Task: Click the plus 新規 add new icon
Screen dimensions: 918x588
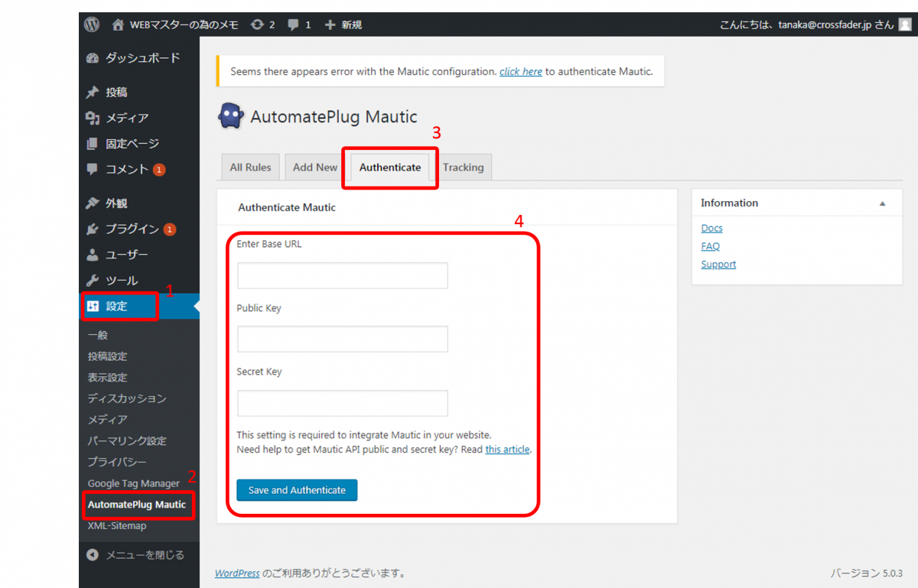Action: 330,24
